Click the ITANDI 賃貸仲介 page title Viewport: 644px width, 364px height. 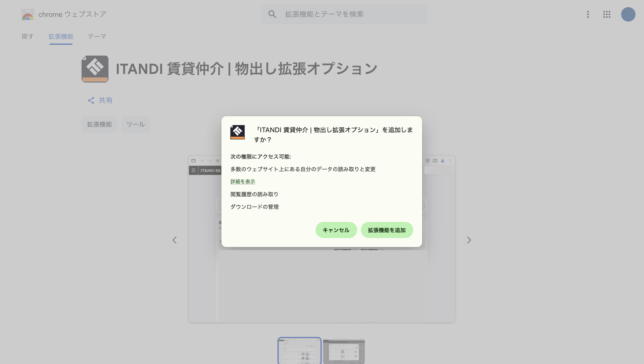click(246, 69)
